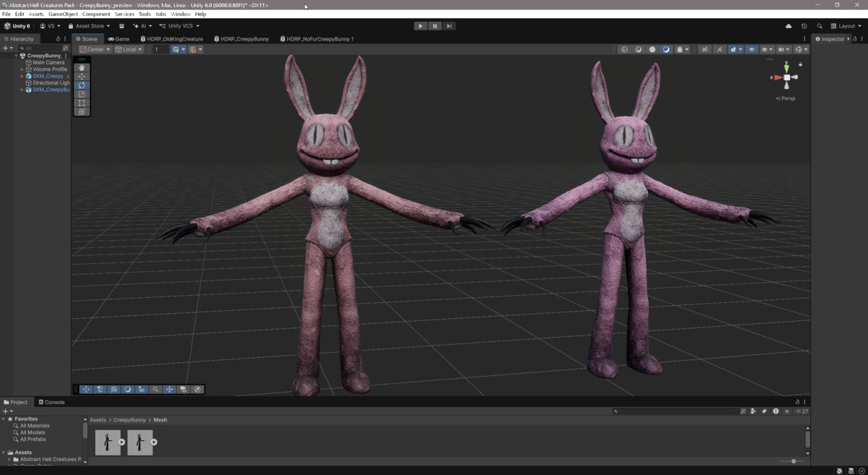Screen dimensions: 868x475
Task: Adjust the Project icon size slider
Action: [793, 461]
